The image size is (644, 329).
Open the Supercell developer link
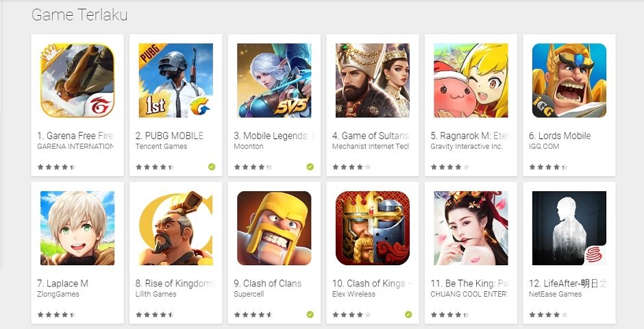point(249,294)
